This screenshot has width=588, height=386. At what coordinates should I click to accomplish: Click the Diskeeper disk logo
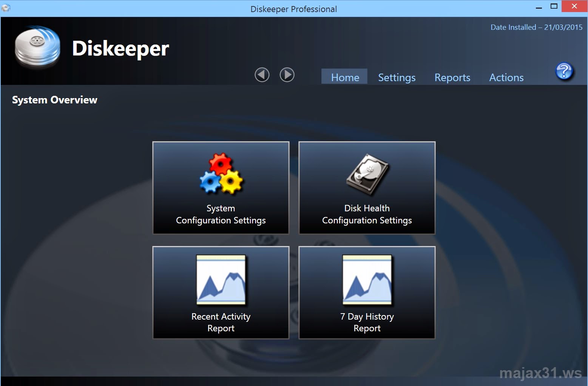pos(37,46)
